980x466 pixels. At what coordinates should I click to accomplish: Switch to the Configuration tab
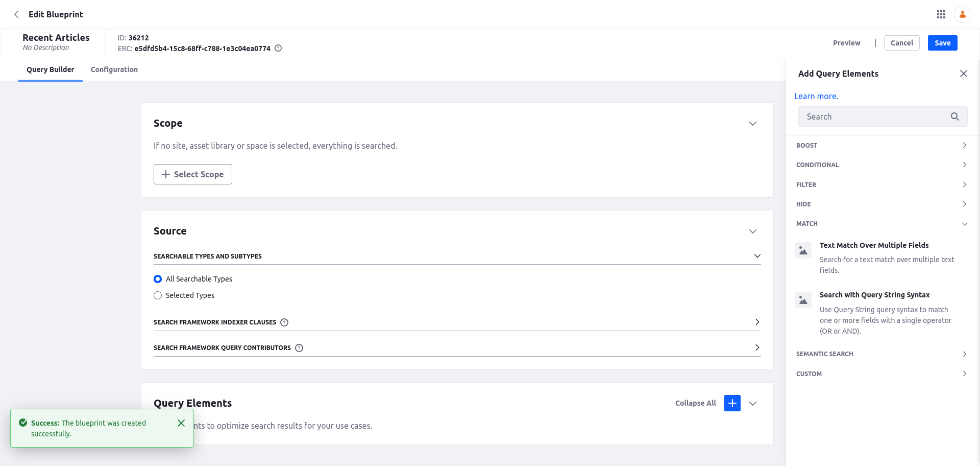click(x=114, y=69)
